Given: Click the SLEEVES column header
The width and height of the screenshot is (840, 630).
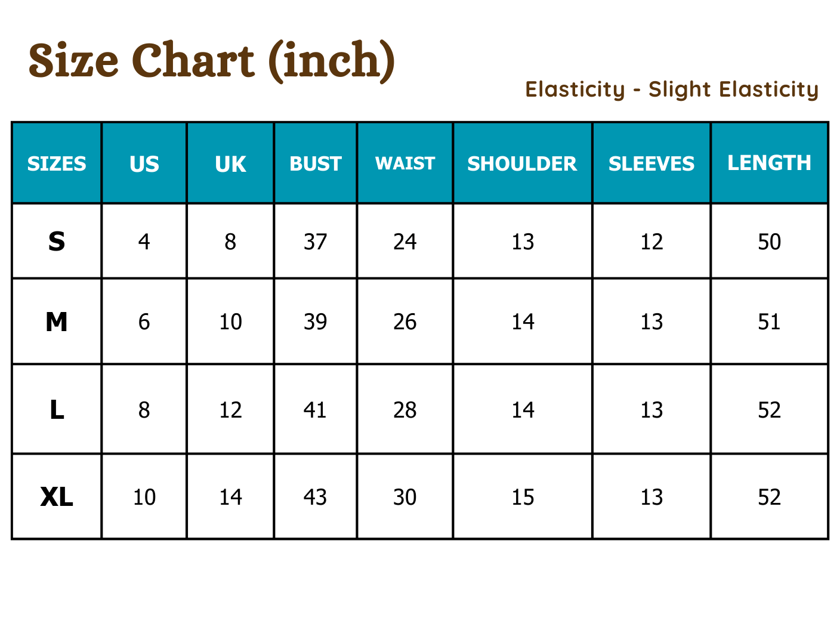Looking at the screenshot, I should coord(651,163).
